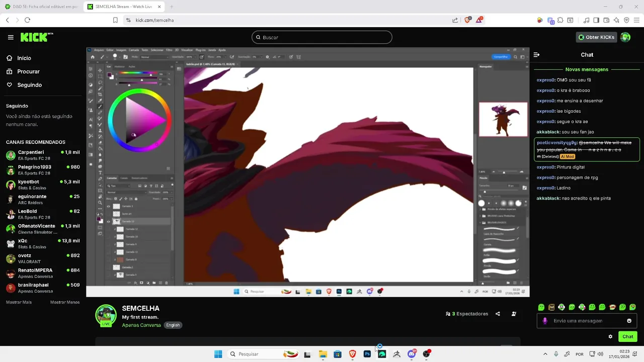Open the eguinorante recommended channel
The height and width of the screenshot is (362, 644).
coord(43,199)
